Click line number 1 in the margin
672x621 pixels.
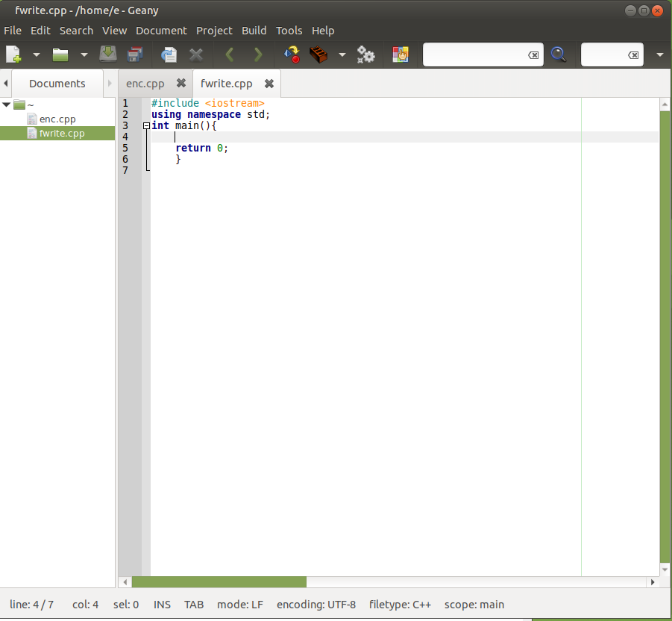125,103
